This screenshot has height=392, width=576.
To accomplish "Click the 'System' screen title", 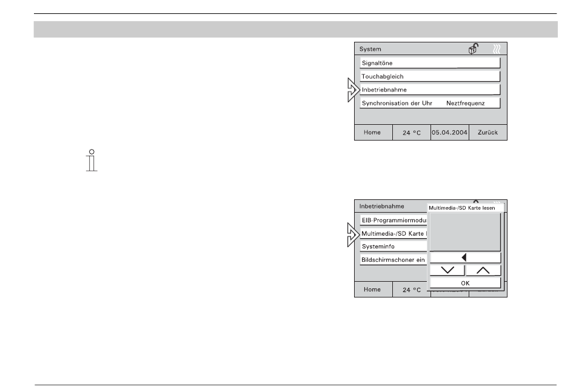I will pyautogui.click(x=370, y=49).
